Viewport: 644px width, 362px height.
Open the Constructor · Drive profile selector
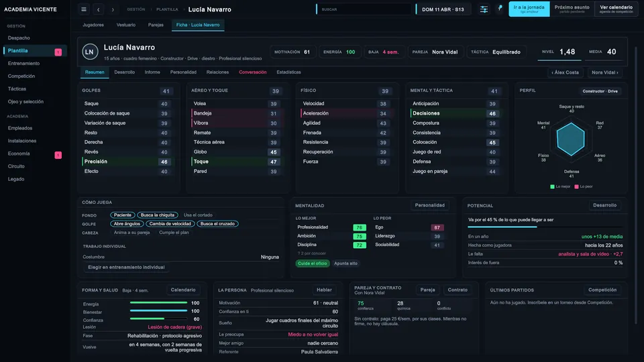pyautogui.click(x=600, y=91)
